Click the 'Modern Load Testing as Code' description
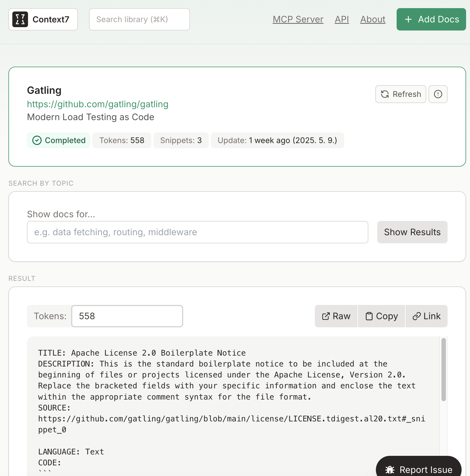470x476 pixels. (90, 117)
